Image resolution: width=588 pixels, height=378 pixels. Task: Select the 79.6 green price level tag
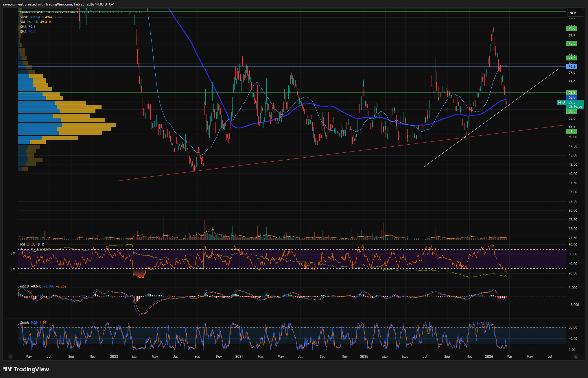pyautogui.click(x=572, y=28)
